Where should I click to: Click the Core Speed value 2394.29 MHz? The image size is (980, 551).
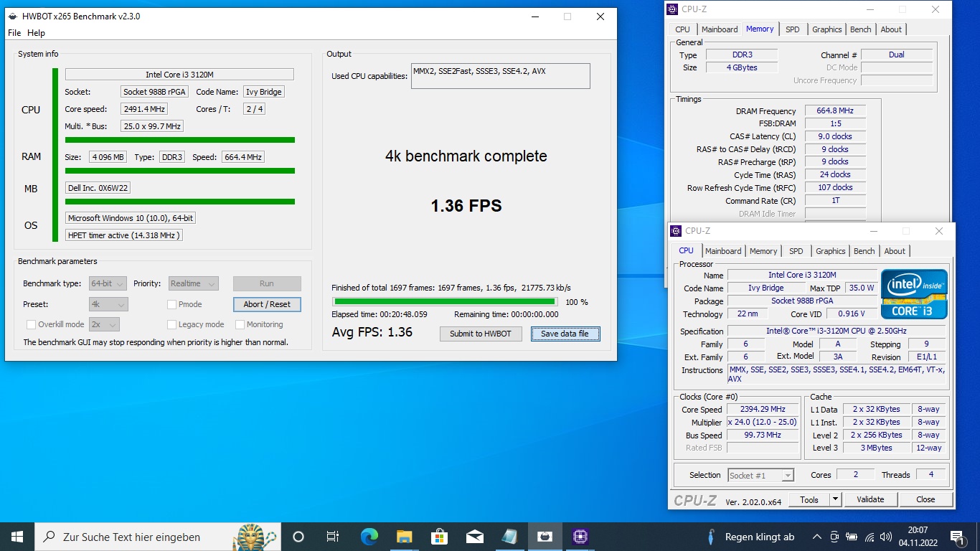763,410
